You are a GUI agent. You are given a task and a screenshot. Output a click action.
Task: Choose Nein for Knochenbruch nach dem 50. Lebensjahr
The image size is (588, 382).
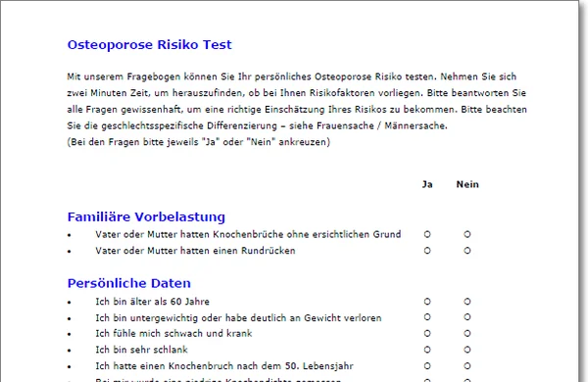coord(466,366)
